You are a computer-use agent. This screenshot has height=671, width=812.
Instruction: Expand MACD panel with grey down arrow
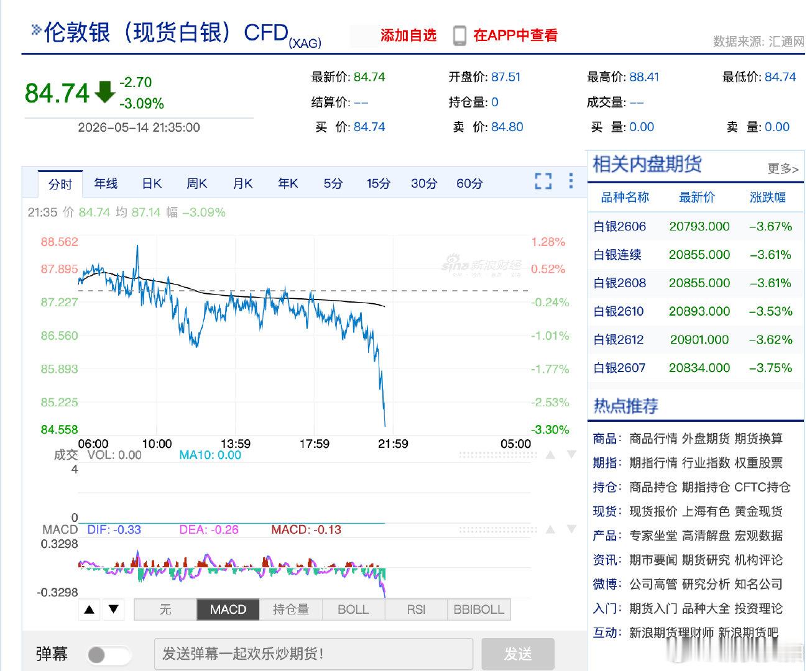(x=571, y=529)
